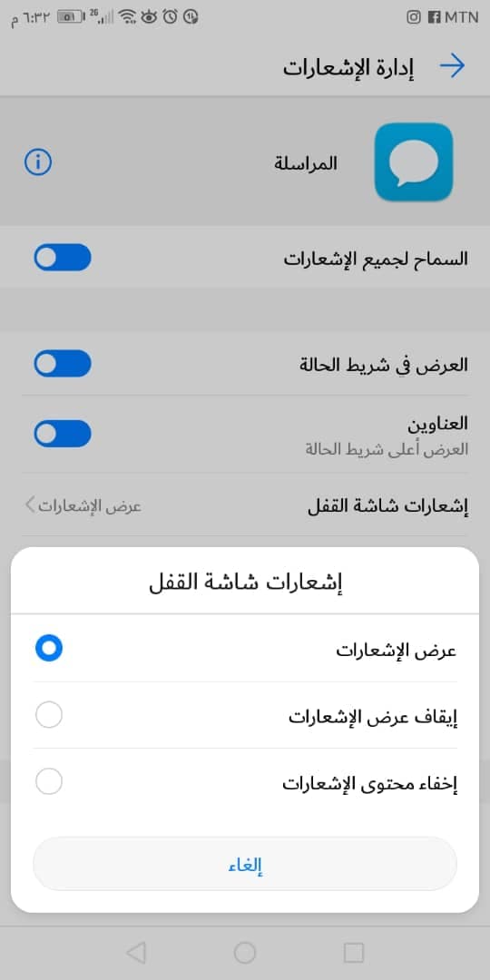The width and height of the screenshot is (490, 980).
Task: Select إيقاف عرض الإشعارات radio option
Action: pyautogui.click(x=49, y=715)
